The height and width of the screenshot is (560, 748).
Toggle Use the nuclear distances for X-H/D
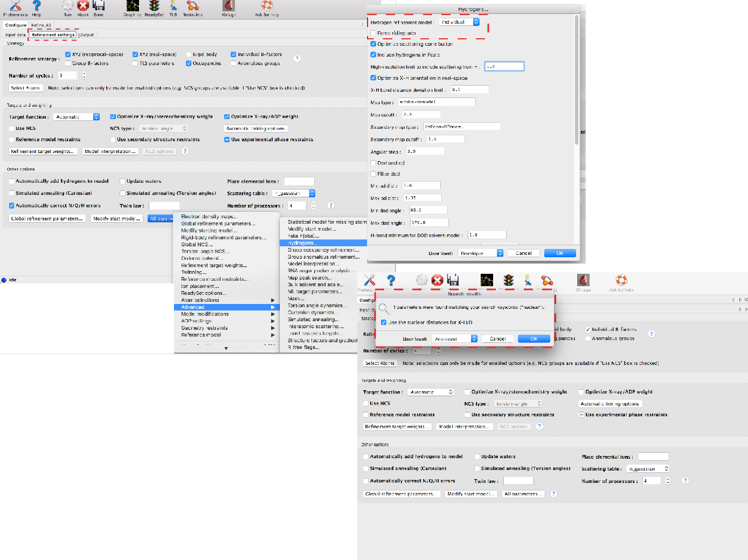(384, 322)
